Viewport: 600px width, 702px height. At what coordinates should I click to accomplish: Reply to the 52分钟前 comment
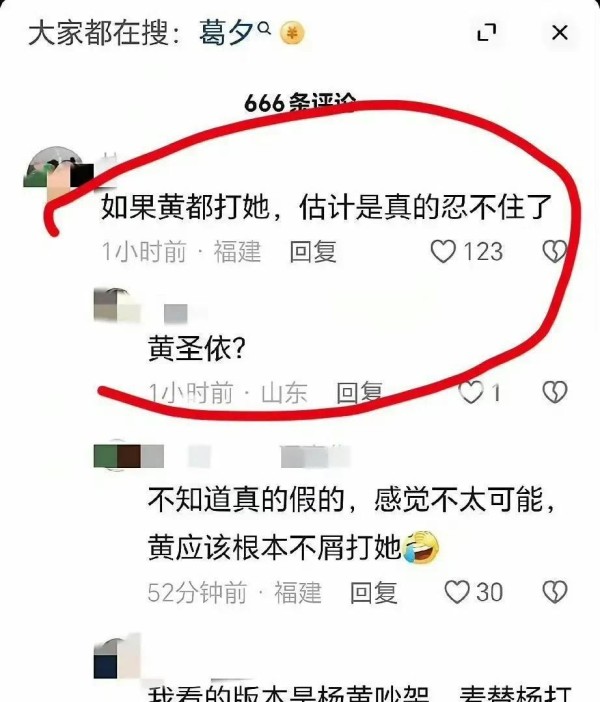click(373, 592)
